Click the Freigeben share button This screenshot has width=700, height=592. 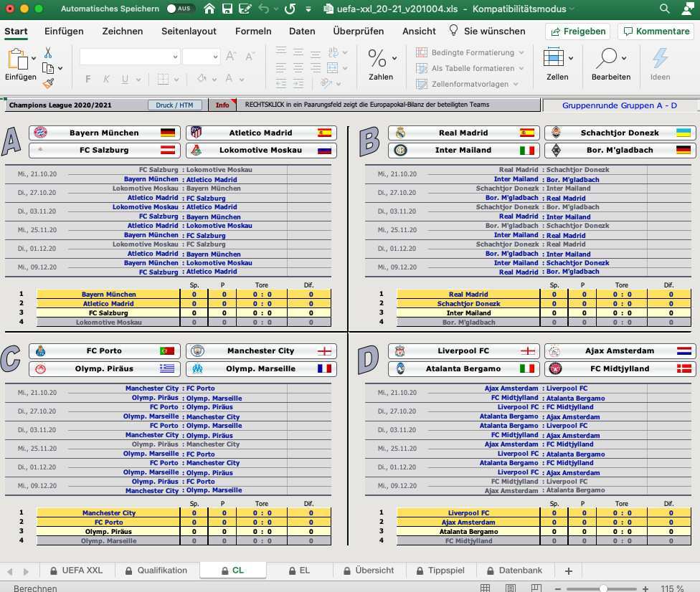577,32
